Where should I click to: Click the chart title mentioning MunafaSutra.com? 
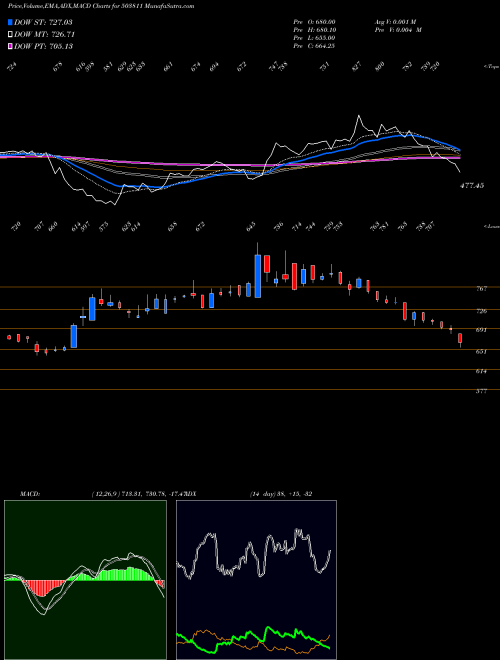click(101, 6)
